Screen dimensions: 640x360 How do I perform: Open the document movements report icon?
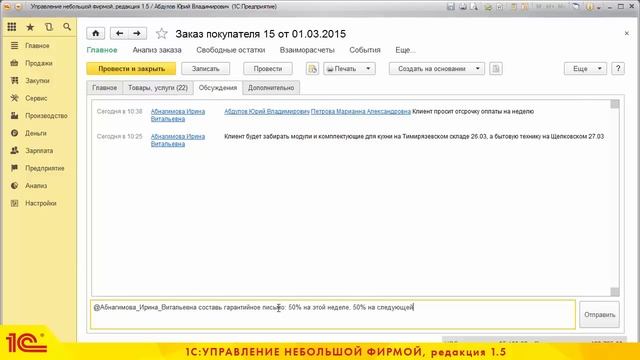click(x=312, y=69)
